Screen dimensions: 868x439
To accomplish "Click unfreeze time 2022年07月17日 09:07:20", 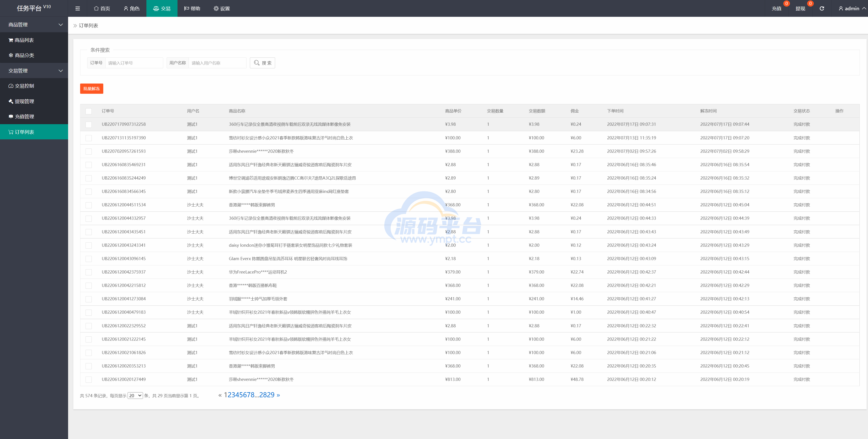I will [725, 138].
